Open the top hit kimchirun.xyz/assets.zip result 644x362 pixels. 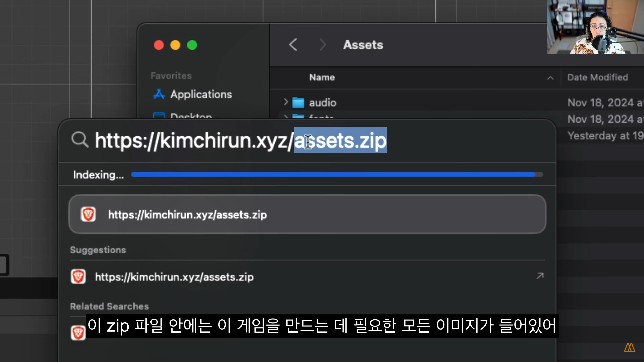coord(307,214)
